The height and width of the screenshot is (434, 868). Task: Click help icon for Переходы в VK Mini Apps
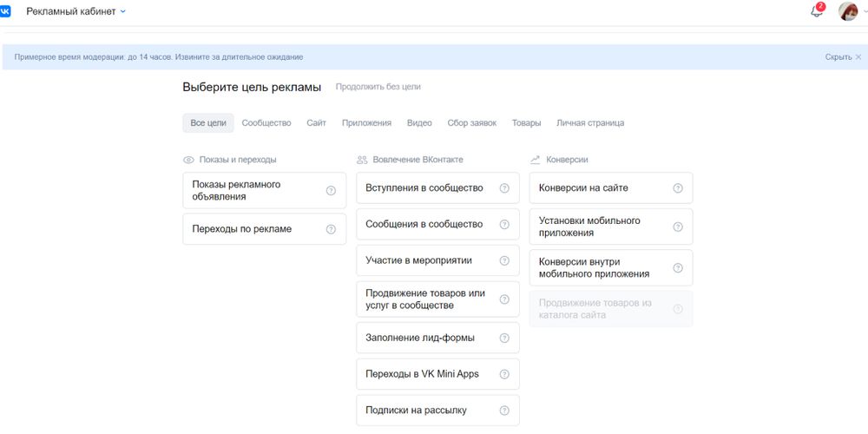point(504,374)
